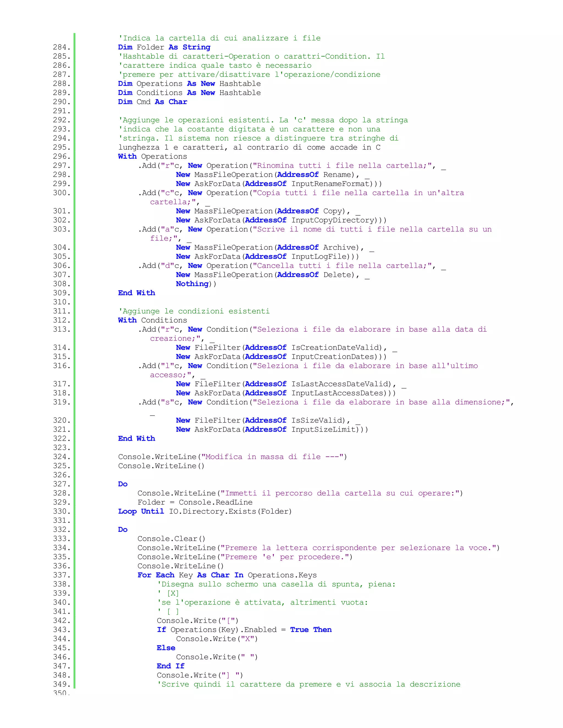Viewport: 563px width, 728px height.
Task: Click 'Dim Cmd As Char' line
Action: pyautogui.click(x=152, y=102)
